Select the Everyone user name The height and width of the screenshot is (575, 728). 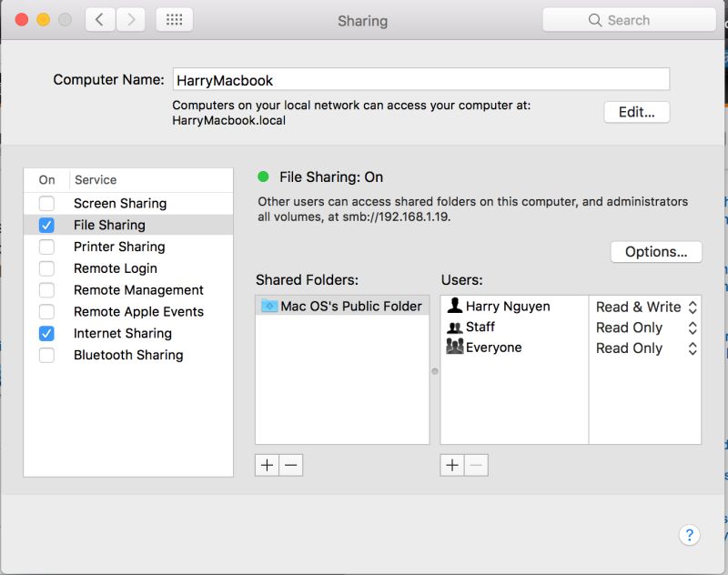click(x=493, y=348)
